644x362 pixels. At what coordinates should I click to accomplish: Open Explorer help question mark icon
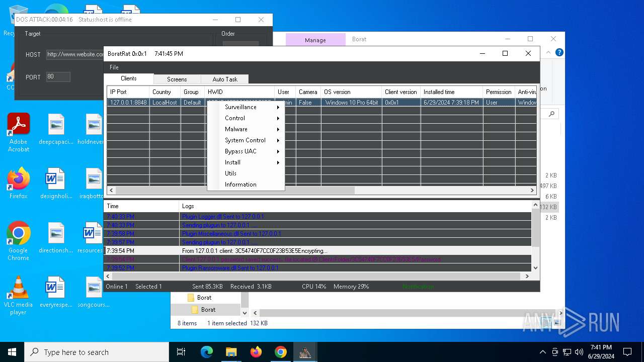pos(559,52)
